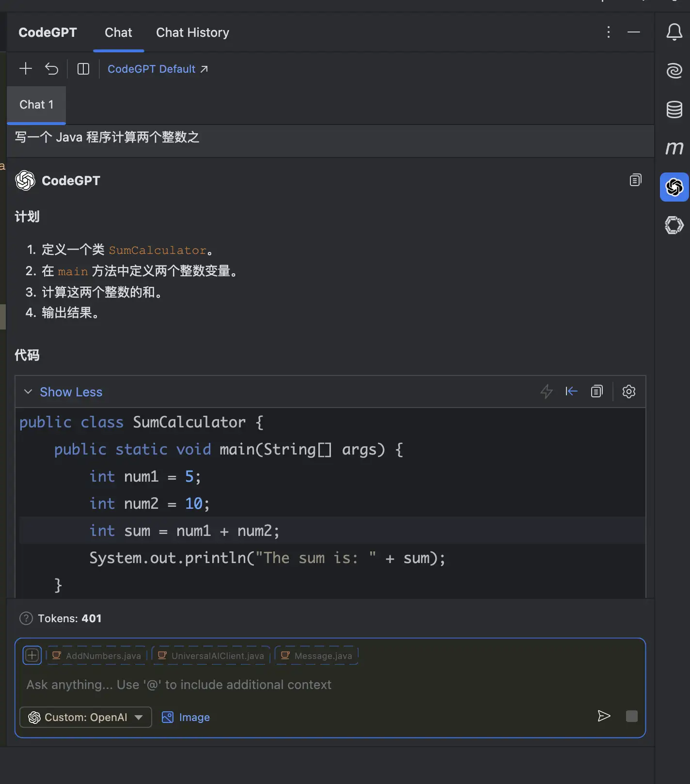Open the CodeGPT Default link
The height and width of the screenshot is (784, 690).
coord(158,69)
